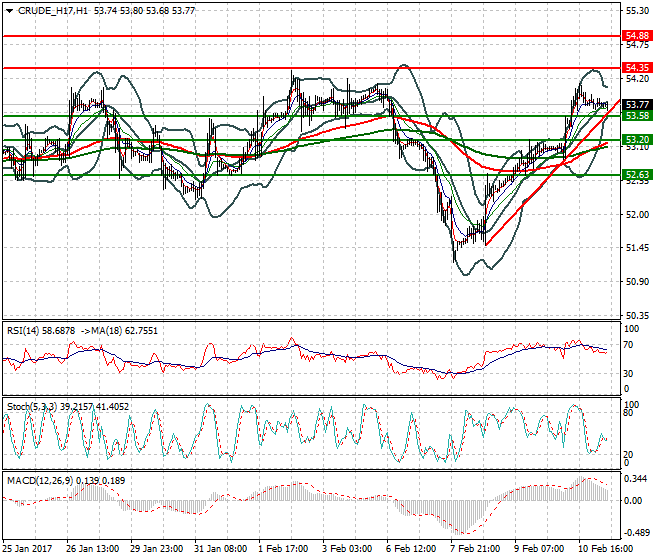This screenshot has width=660, height=560.
Task: Click the 1 Feb 17:00 time axis label
Action: pos(284,548)
